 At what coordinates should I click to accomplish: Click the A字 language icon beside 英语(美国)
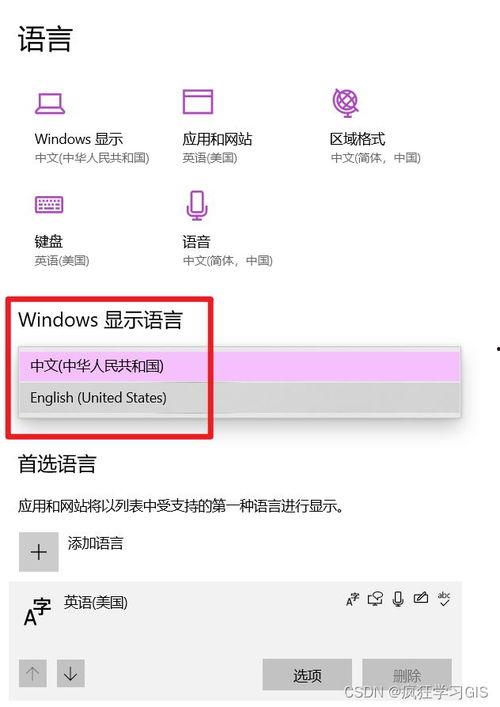tap(37, 612)
